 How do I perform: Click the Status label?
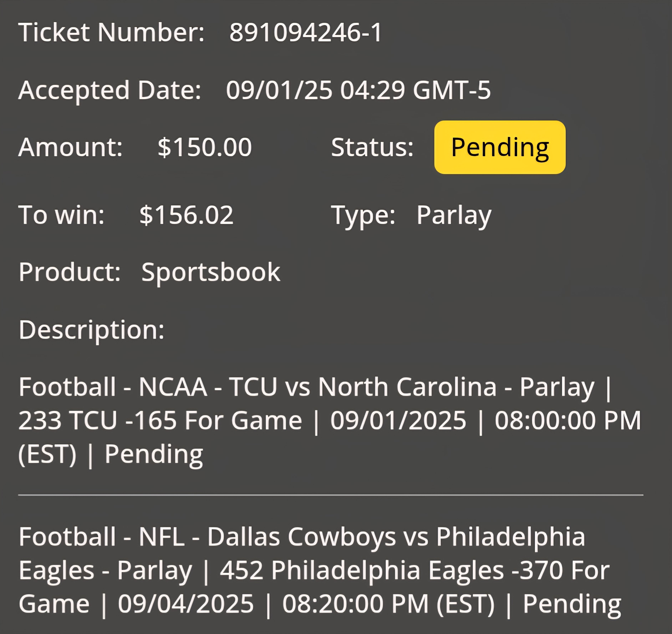point(372,147)
